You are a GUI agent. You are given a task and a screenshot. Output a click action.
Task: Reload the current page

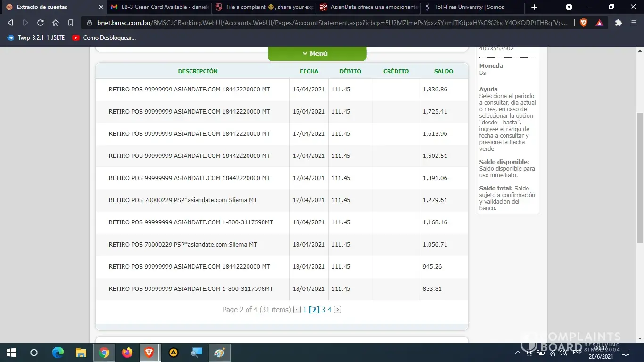coord(41,23)
